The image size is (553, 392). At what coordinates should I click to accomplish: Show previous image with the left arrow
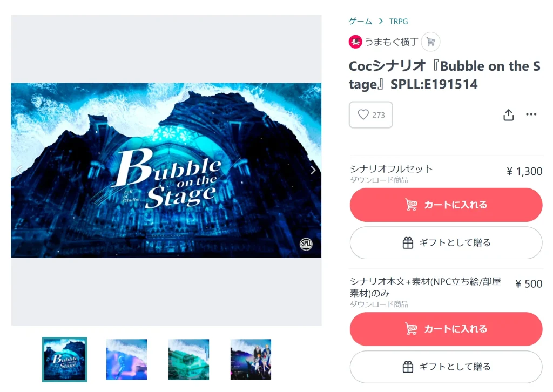19,170
